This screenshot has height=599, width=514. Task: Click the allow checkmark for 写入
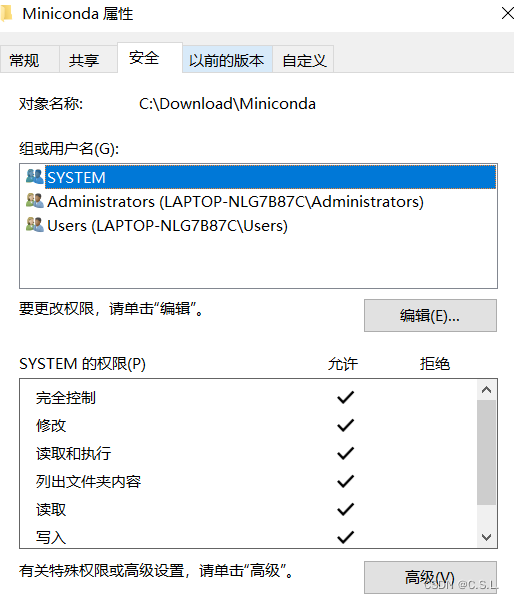point(345,537)
